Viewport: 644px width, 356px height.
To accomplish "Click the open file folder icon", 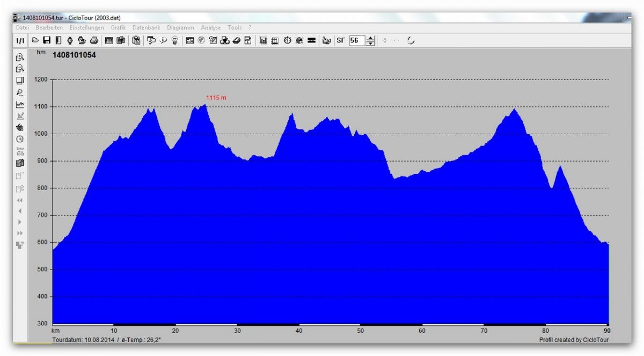I will click(35, 40).
